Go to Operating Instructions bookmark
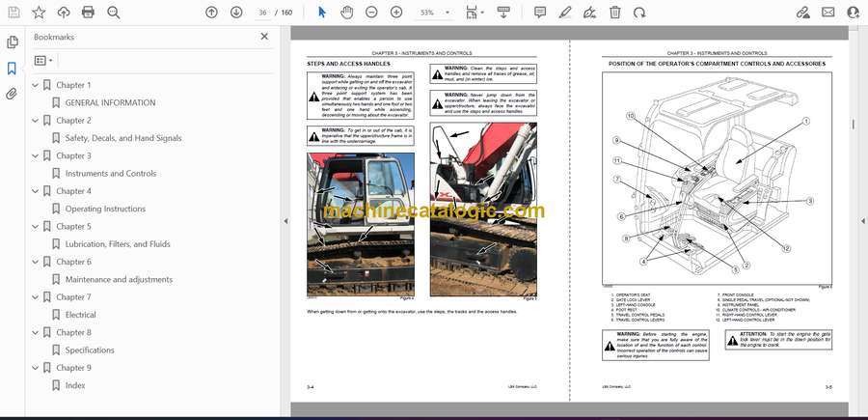The height and width of the screenshot is (420, 868). point(105,209)
